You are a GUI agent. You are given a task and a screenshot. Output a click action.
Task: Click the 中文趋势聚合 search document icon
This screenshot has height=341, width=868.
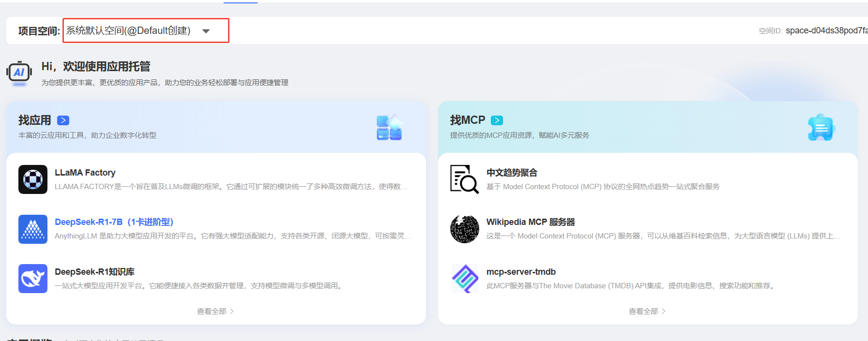coord(465,179)
